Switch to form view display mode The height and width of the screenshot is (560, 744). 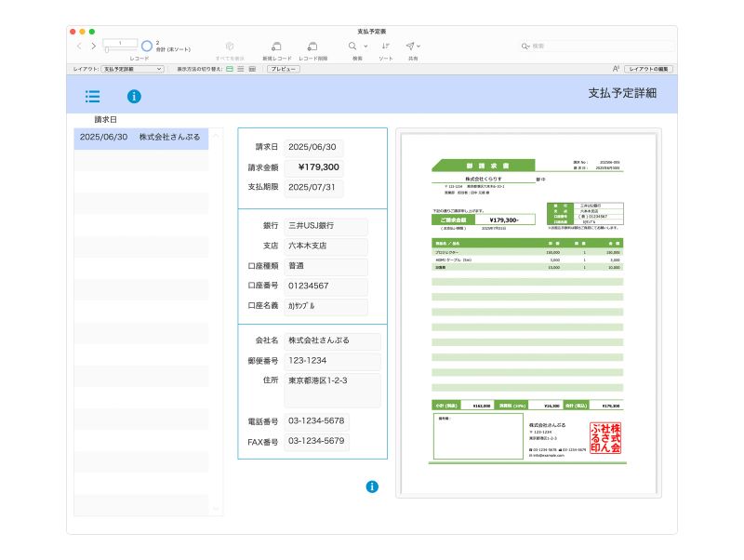coord(230,69)
